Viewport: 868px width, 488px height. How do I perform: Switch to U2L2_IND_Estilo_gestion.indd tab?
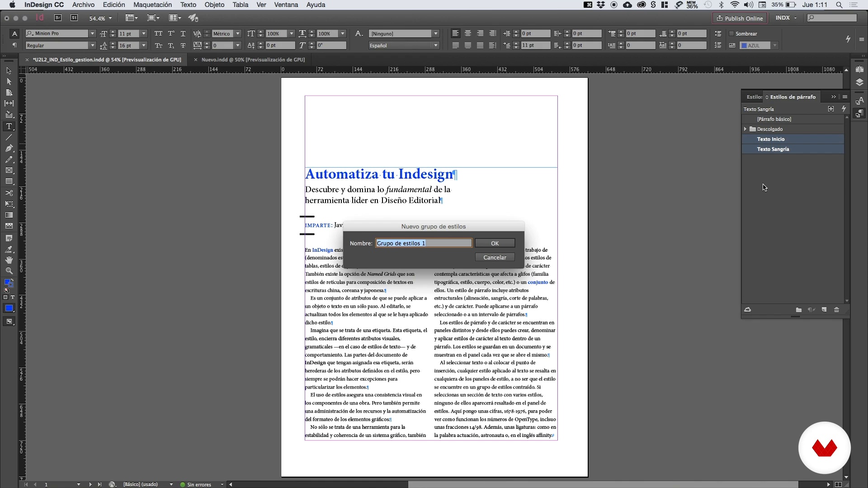pyautogui.click(x=107, y=59)
